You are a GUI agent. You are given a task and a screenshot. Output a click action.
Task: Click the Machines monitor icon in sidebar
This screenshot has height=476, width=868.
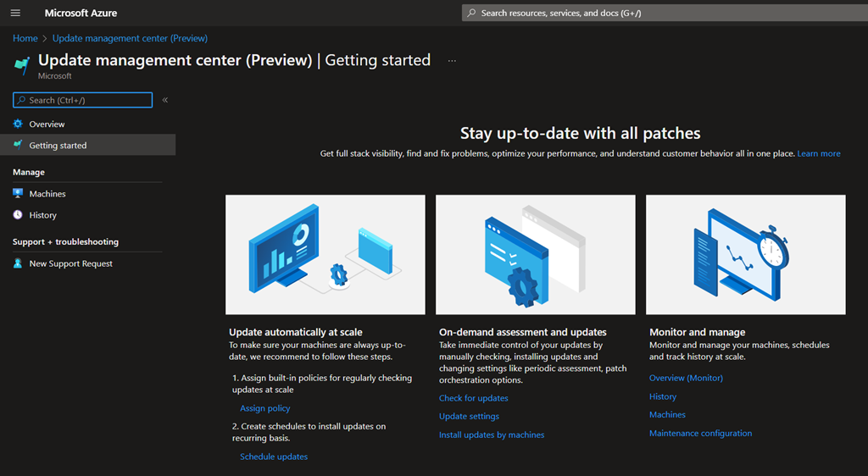18,193
